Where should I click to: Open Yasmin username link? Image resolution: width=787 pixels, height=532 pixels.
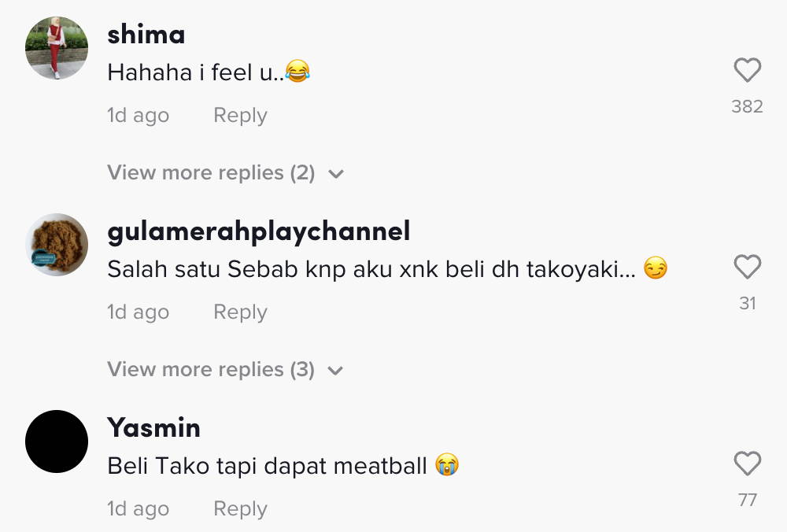[x=154, y=428]
